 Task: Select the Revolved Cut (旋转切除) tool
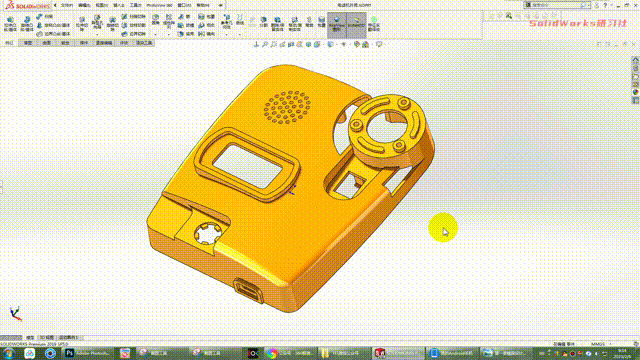(x=112, y=24)
